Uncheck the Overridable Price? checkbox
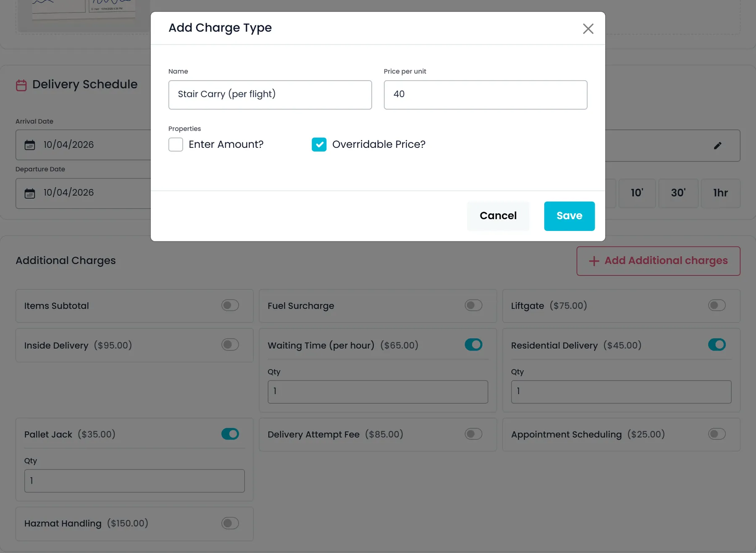This screenshot has height=553, width=756. (319, 144)
